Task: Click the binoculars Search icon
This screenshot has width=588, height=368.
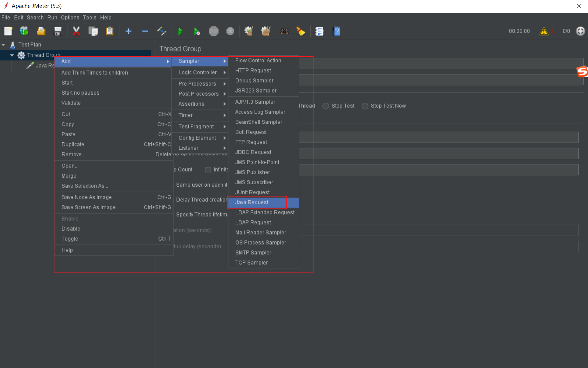Action: [284, 31]
